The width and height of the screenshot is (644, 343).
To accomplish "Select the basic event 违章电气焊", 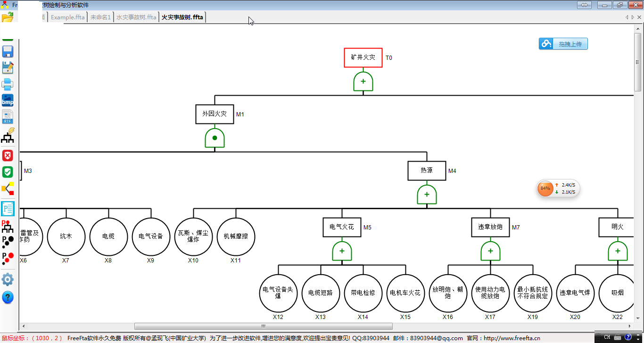I will coord(575,293).
